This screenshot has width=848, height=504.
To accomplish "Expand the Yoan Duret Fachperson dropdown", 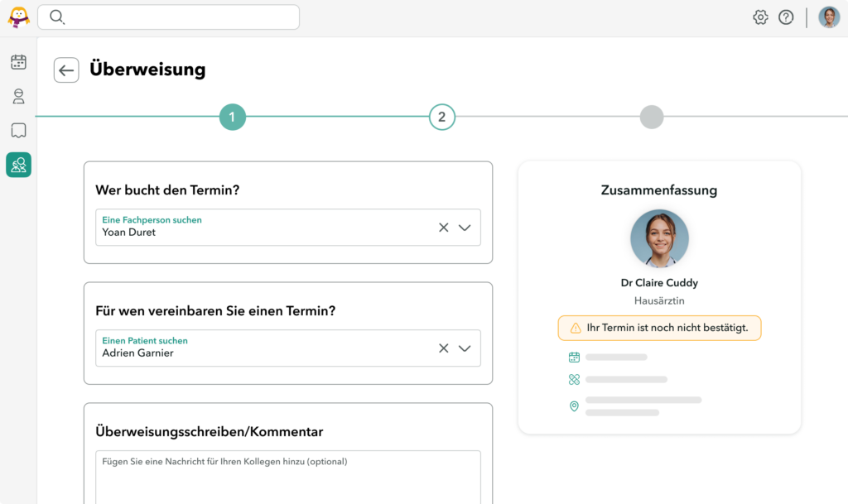I will (x=464, y=228).
